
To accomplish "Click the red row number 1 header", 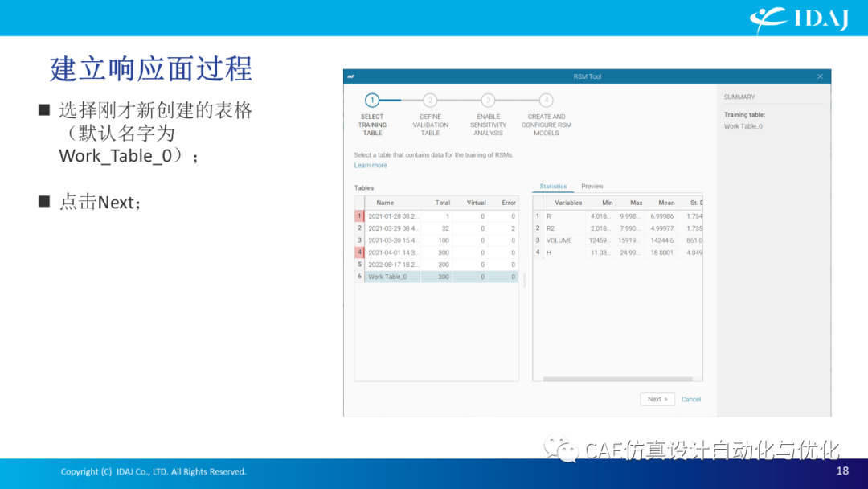I will coord(359,216).
